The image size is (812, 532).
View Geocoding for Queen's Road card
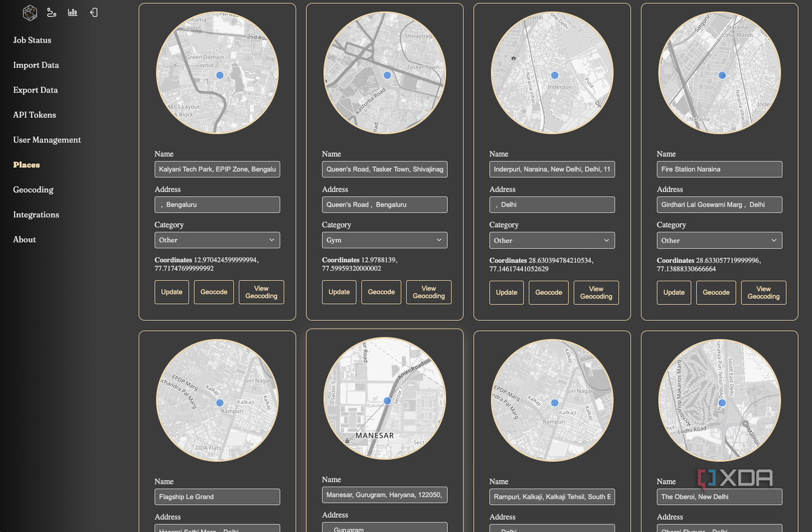click(x=429, y=292)
